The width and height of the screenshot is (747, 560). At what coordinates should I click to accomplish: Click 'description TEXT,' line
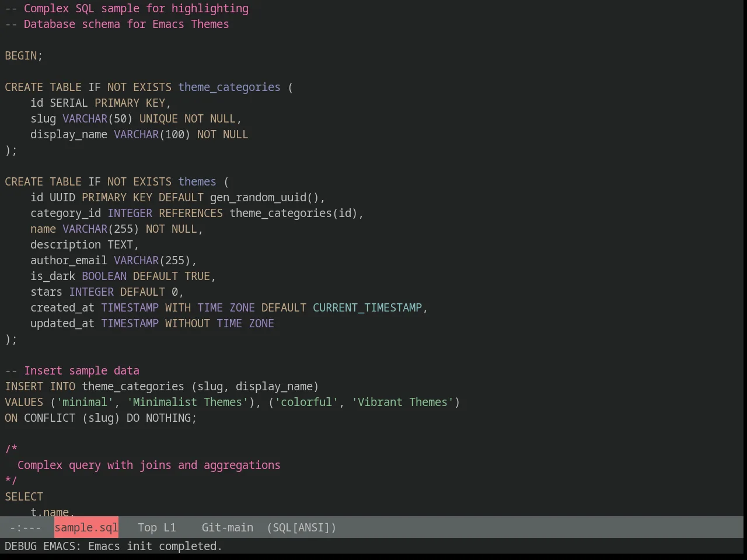(85, 244)
